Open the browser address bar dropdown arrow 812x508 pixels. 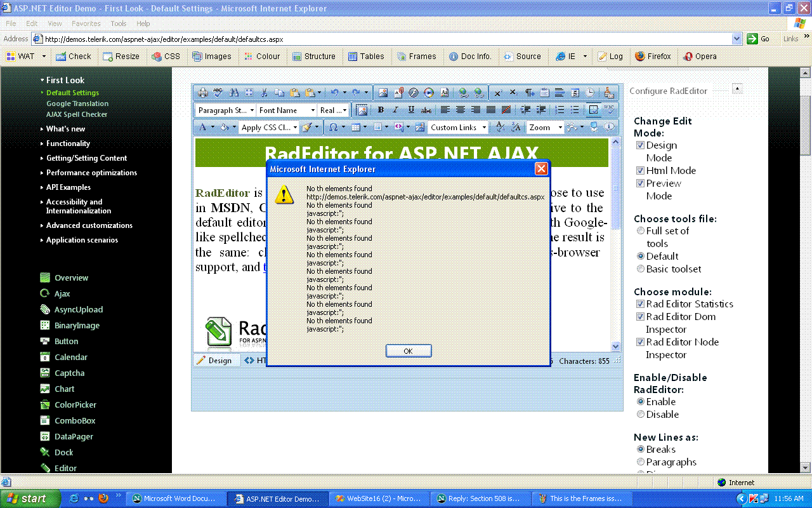[737, 39]
